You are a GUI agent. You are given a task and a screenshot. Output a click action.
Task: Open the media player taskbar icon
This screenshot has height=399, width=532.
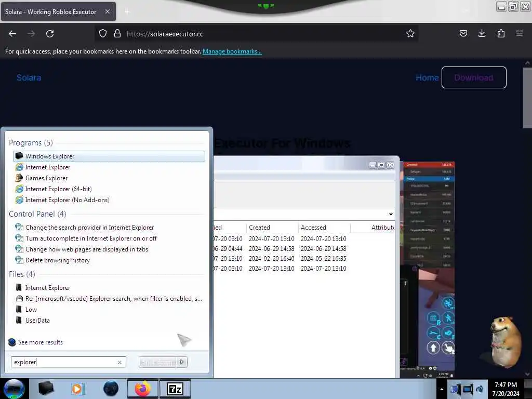pyautogui.click(x=78, y=389)
